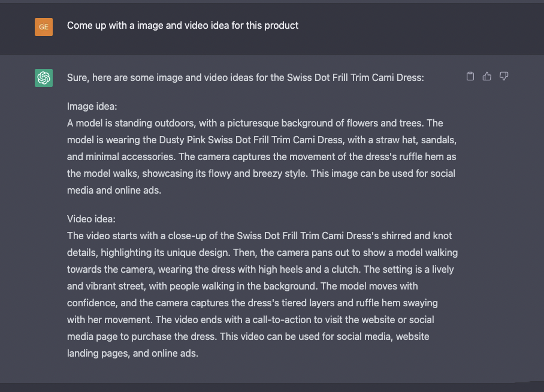Give the response a thumbs up
Screen dimensions: 544x392
(486, 76)
